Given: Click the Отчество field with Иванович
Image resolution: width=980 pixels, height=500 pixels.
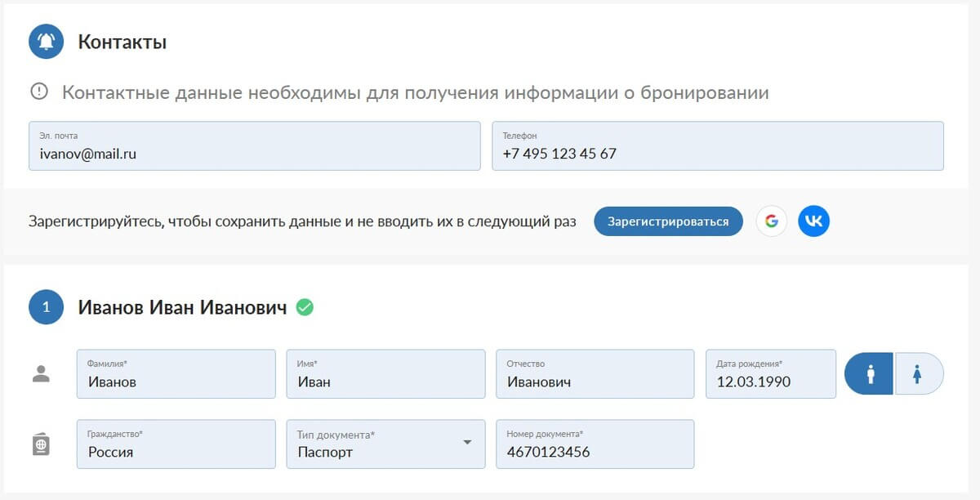Looking at the screenshot, I should [595, 374].
